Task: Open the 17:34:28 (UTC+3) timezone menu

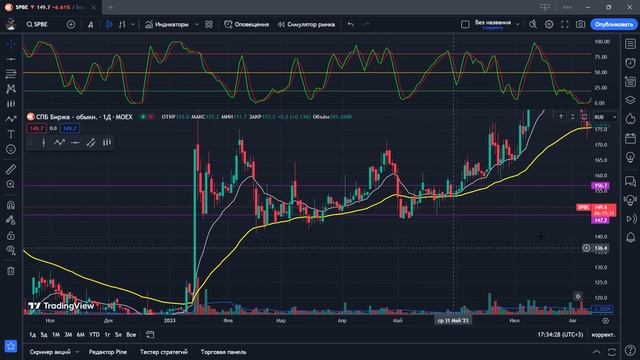Action: (x=560, y=335)
